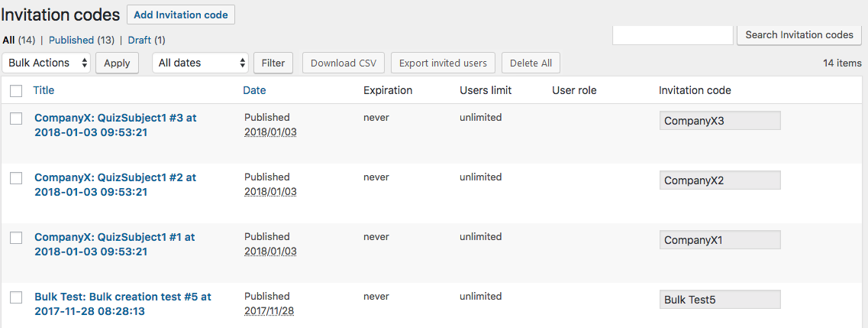Click the 2018/01/03 date in #3 row

(271, 132)
